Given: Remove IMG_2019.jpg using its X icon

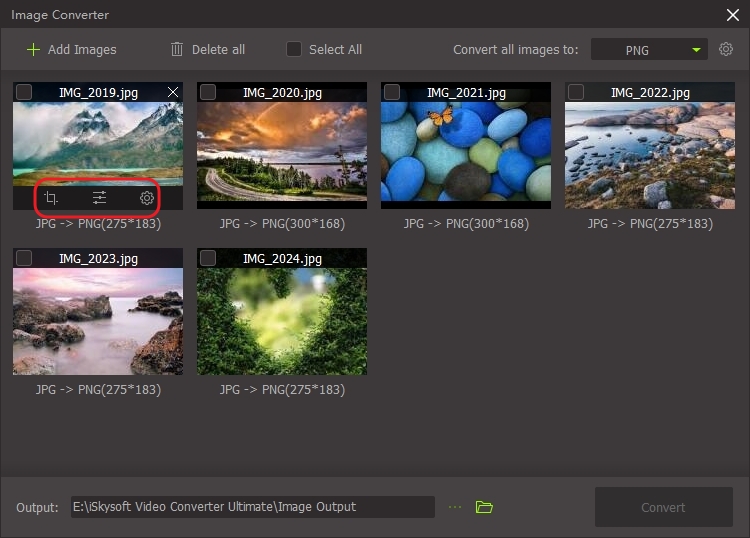Looking at the screenshot, I should pyautogui.click(x=173, y=93).
